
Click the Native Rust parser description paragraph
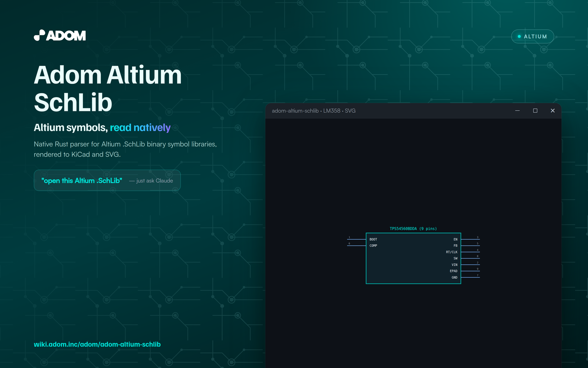point(125,149)
